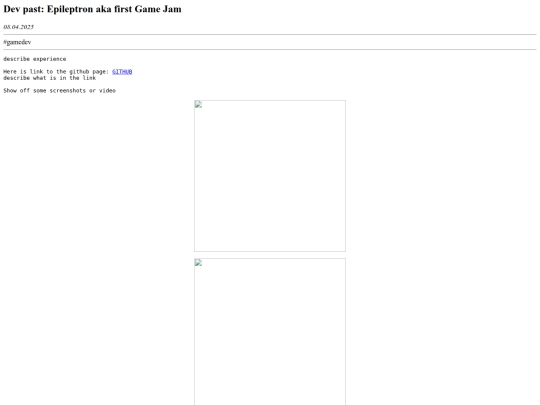Click the page title 'Dev past: Epileptron aka first Game Jam'
The height and width of the screenshot is (405, 540).
(92, 9)
